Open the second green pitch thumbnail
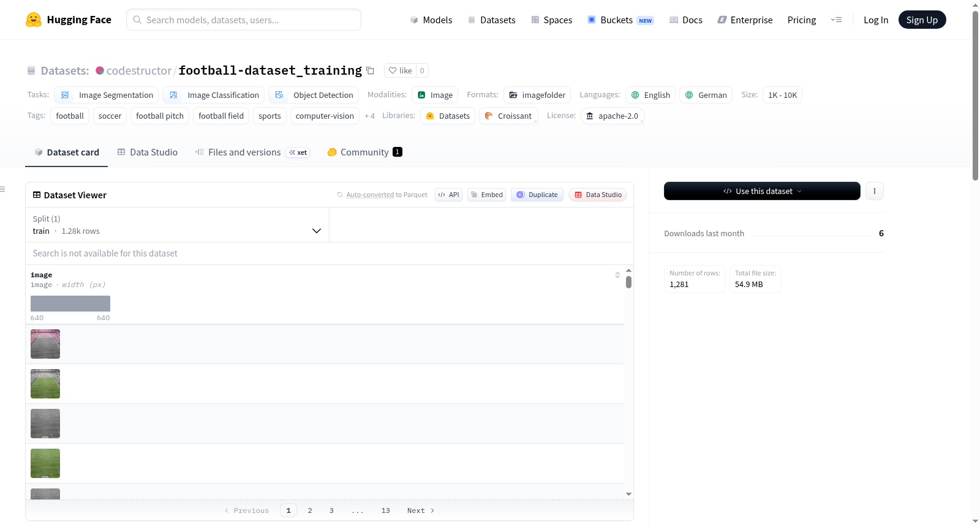This screenshot has height=527, width=980. coord(45,384)
